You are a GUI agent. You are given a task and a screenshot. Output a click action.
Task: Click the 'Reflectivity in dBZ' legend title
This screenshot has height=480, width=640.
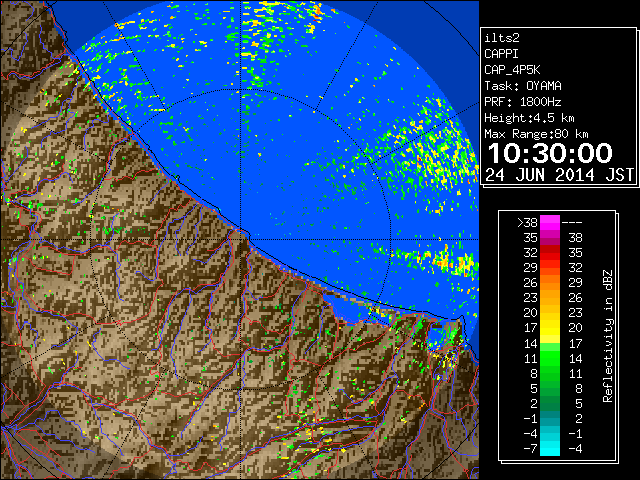(608, 336)
